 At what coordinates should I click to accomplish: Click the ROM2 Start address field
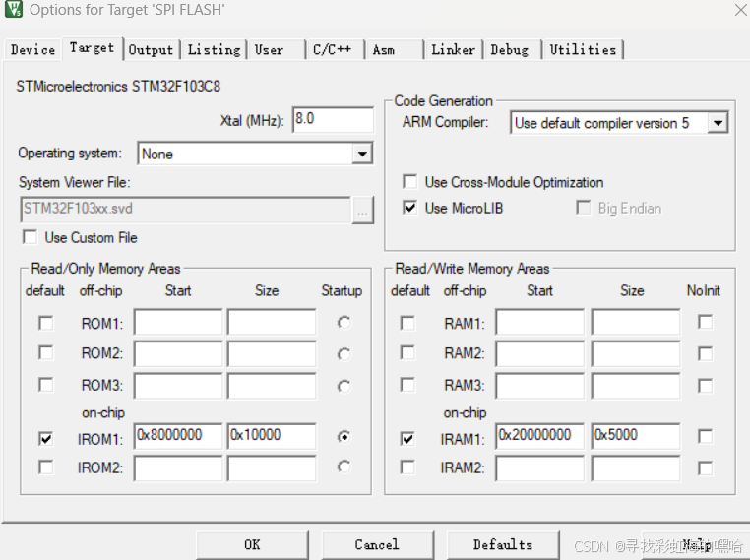(x=178, y=354)
